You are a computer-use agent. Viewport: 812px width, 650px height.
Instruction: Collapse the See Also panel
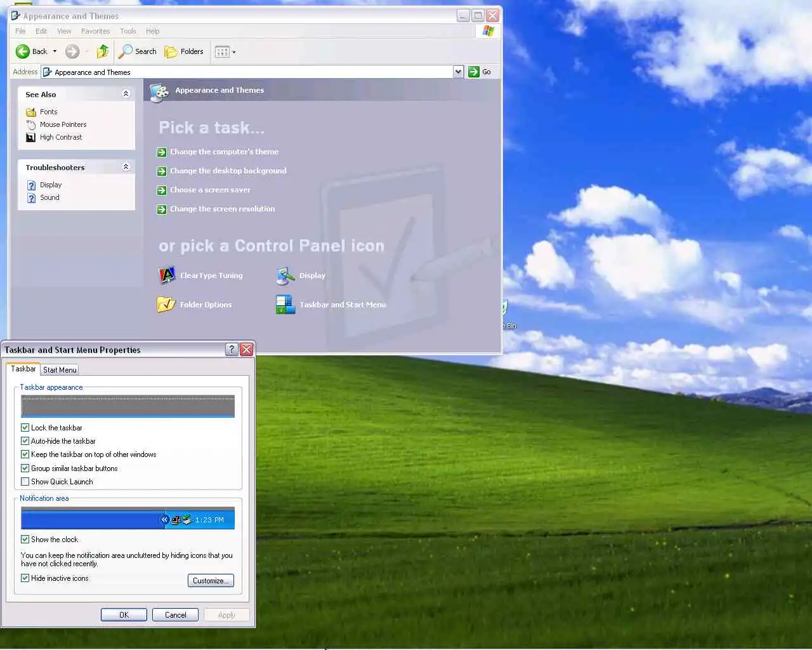[126, 94]
